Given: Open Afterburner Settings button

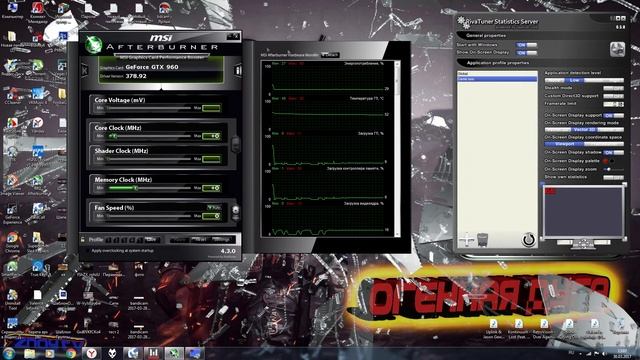Looking at the screenshot, I should (222, 240).
